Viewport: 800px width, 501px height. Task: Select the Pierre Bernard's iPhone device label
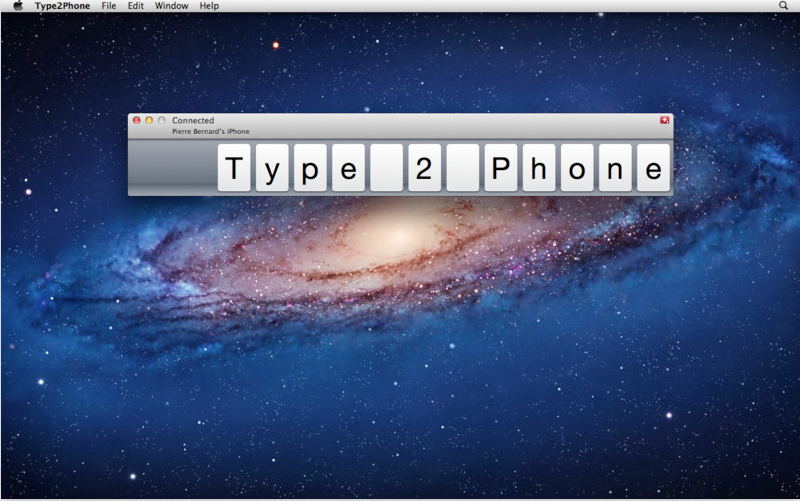[x=211, y=131]
